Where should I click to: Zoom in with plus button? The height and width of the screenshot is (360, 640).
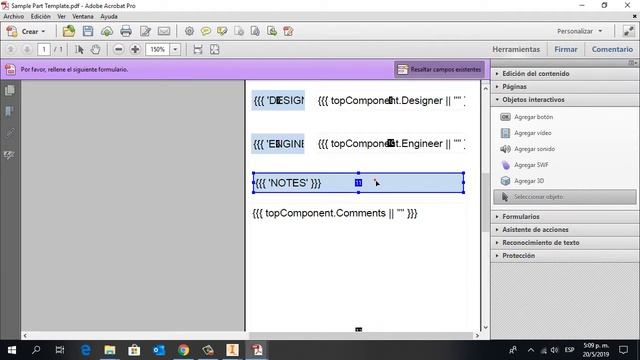[x=135, y=49]
